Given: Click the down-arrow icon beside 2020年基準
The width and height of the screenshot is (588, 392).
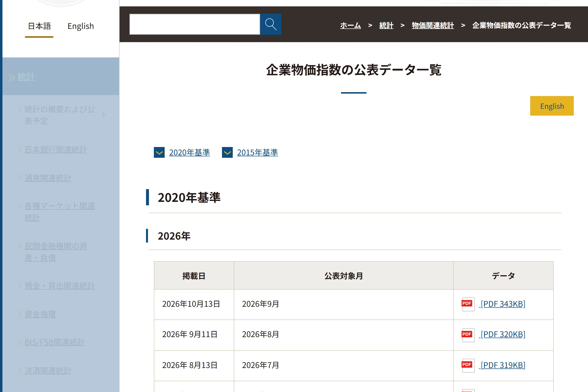Looking at the screenshot, I should (159, 152).
